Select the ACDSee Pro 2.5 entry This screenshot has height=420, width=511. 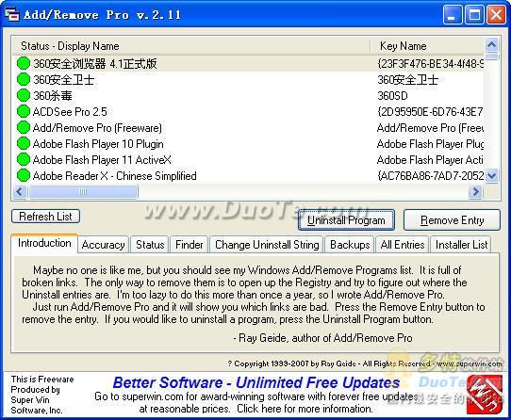[x=70, y=112]
